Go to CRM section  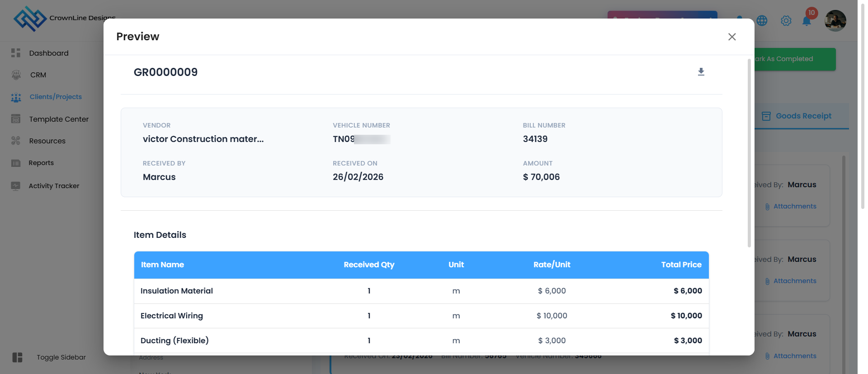(38, 75)
